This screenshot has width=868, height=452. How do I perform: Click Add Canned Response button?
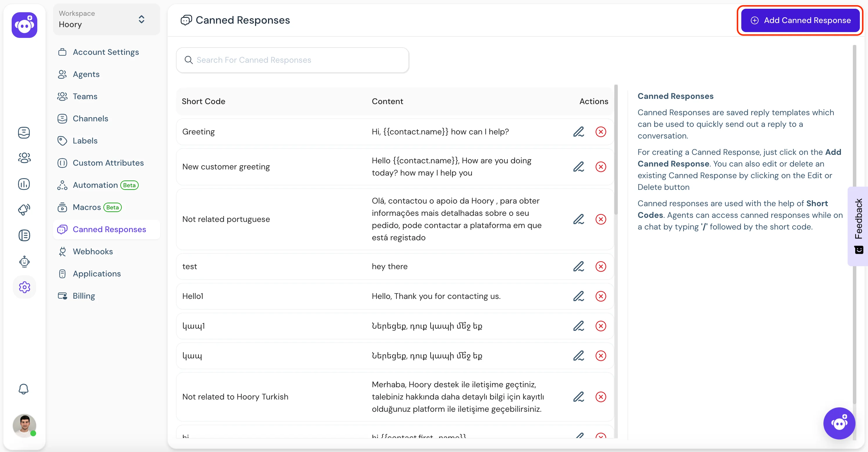pos(801,20)
